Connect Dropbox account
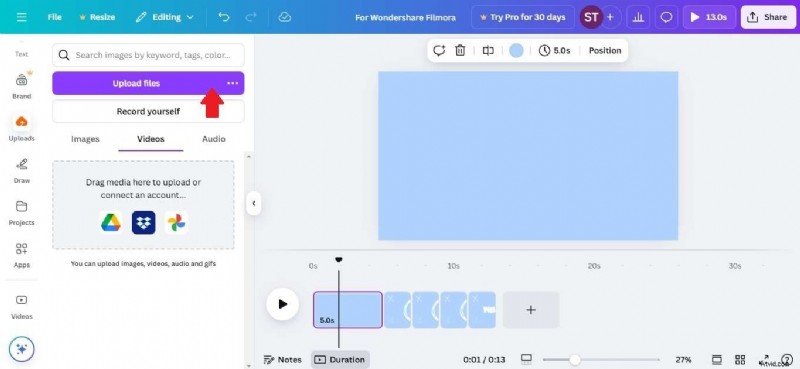The image size is (800, 369). click(x=143, y=223)
